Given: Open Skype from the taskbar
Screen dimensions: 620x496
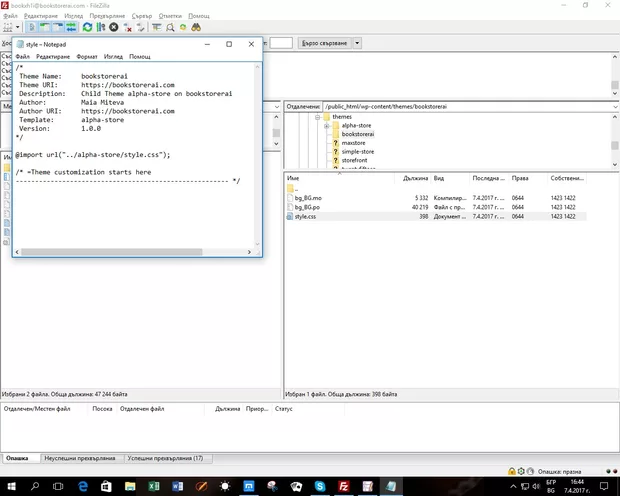Looking at the screenshot, I should (320, 486).
